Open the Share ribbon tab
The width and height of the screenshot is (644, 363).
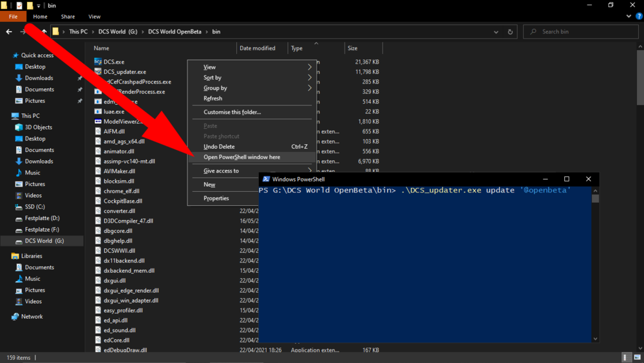click(68, 17)
